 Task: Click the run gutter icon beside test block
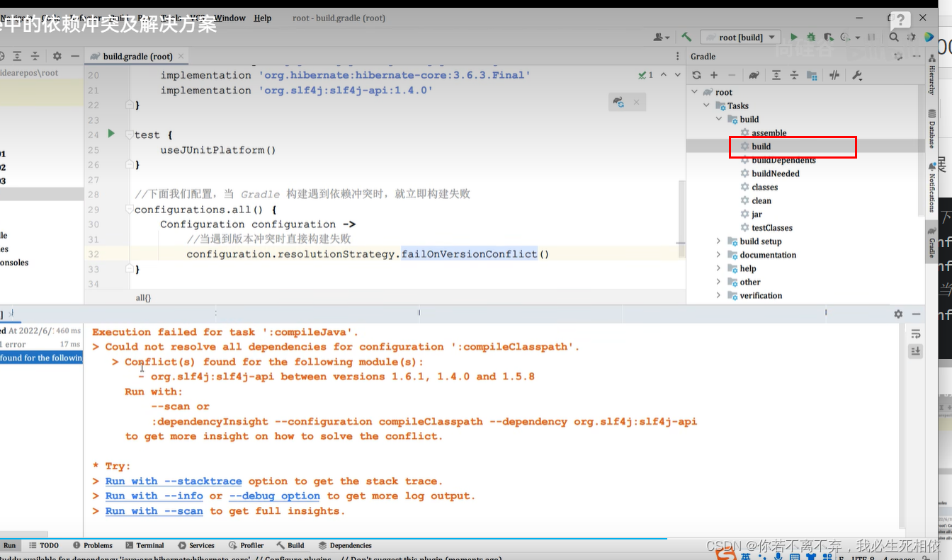coord(111,133)
